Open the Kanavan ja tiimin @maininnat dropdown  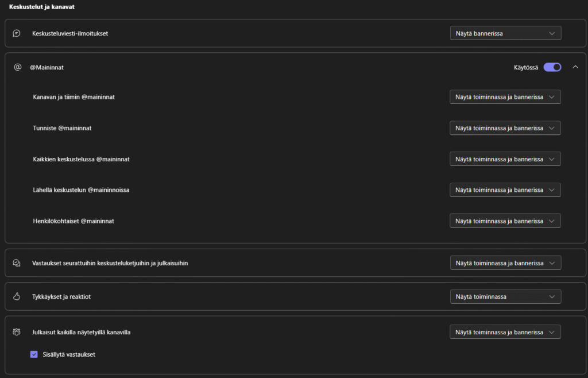click(505, 97)
